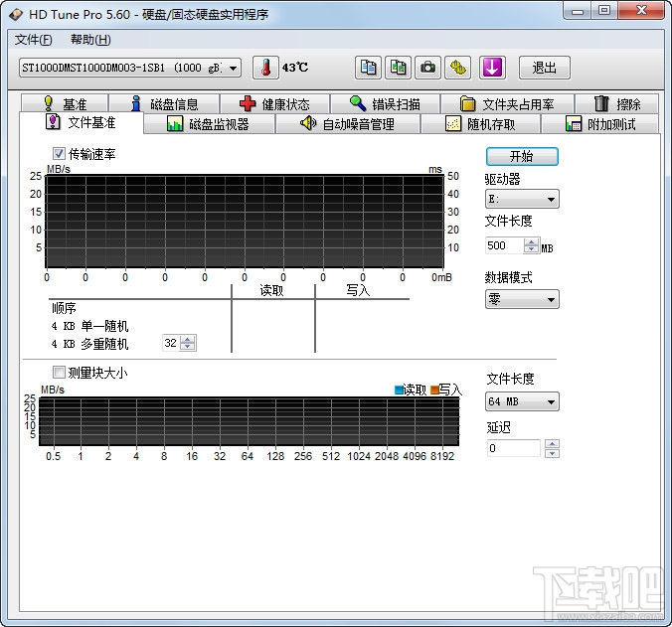The height and width of the screenshot is (627, 672).
Task: Click the 4 KB 单一随机 row label
Action: click(89, 326)
